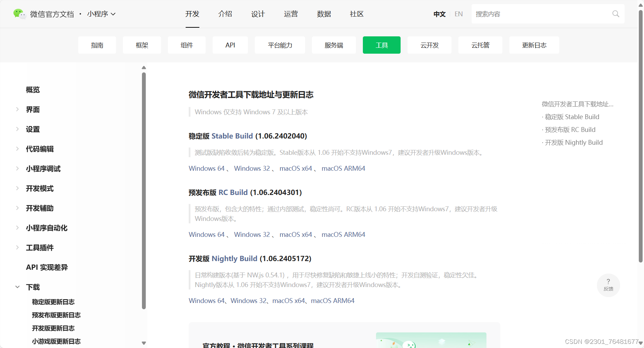Image resolution: width=644 pixels, height=348 pixels.
Task: Jump to 开发版 Nightly Build in page outline
Action: pyautogui.click(x=574, y=142)
